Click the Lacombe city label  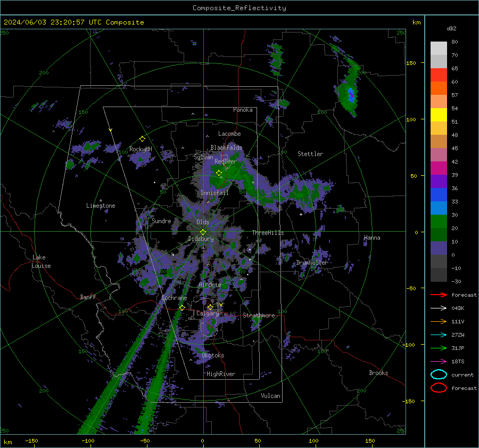229,134
